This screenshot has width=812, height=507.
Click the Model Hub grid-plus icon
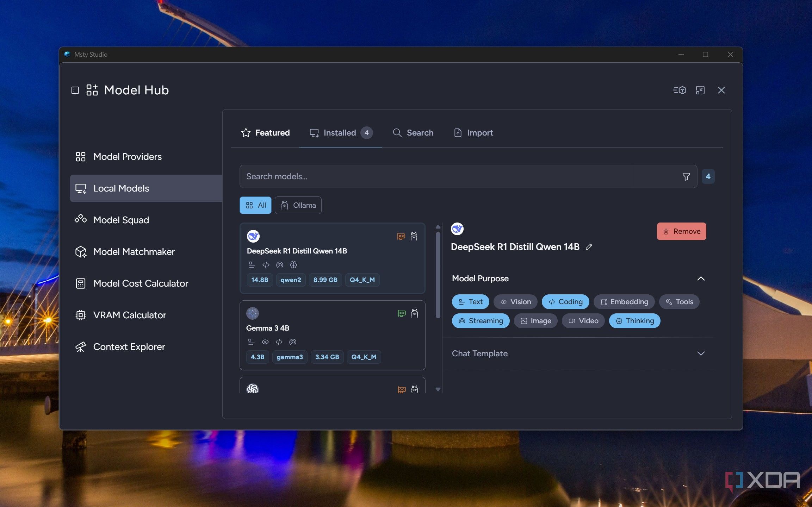92,90
